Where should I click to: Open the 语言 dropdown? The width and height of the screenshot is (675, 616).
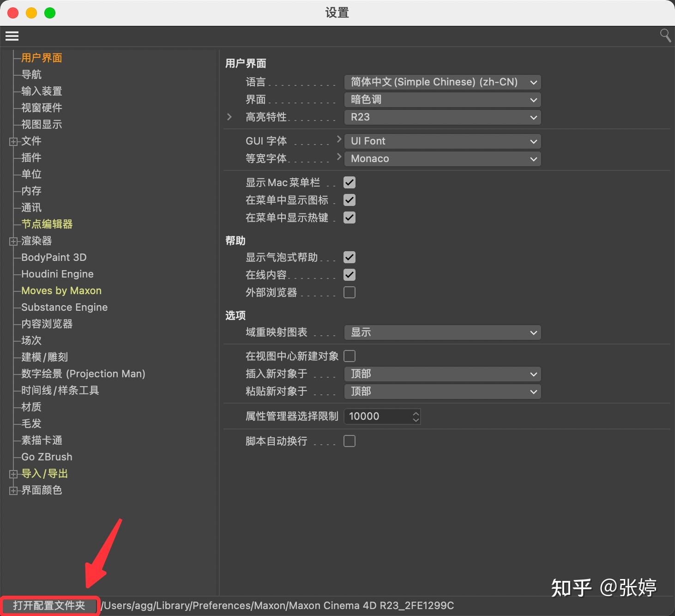point(442,82)
